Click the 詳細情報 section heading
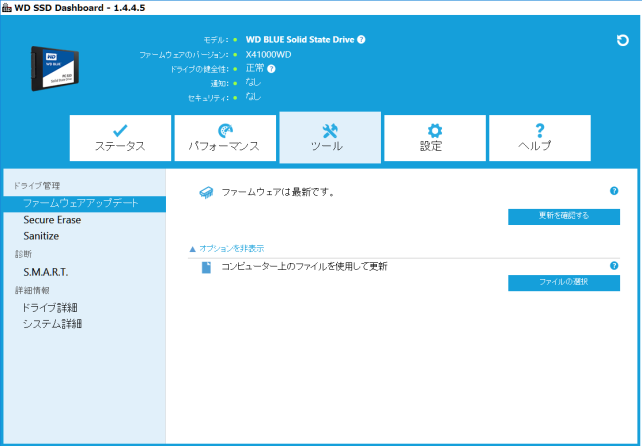Image resolution: width=642 pixels, height=446 pixels. point(32,291)
